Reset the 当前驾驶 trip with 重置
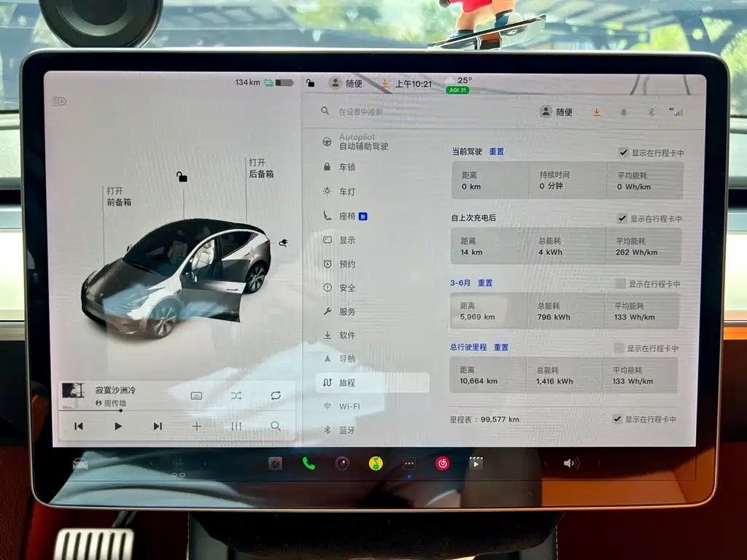747x560 pixels. click(496, 152)
